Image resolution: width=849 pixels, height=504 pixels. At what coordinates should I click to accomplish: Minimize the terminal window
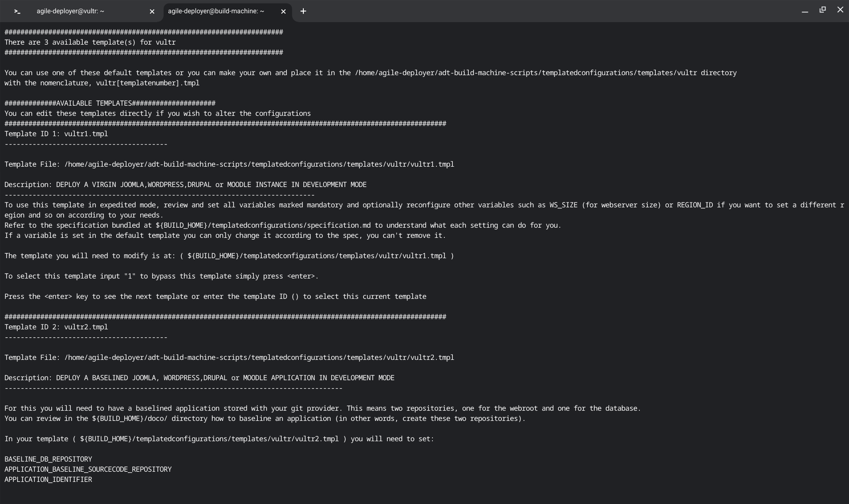click(805, 11)
